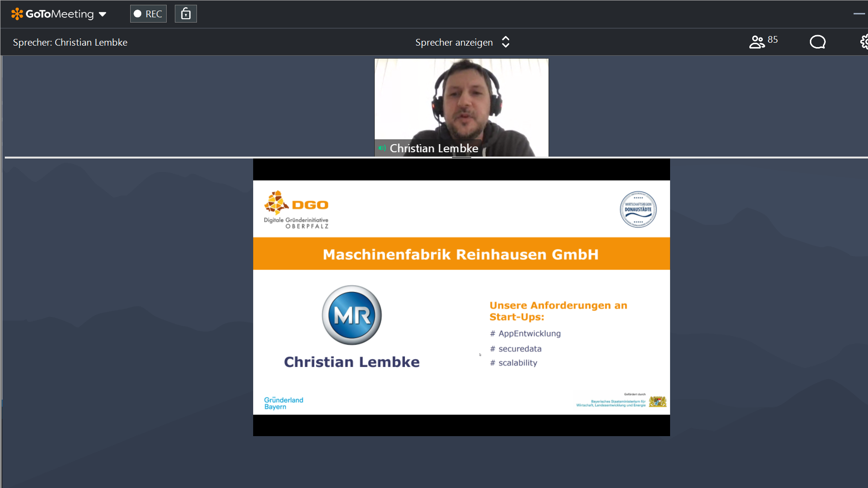The width and height of the screenshot is (868, 488).
Task: Click the Sprecher: Christian Lembke label
Action: tap(70, 42)
